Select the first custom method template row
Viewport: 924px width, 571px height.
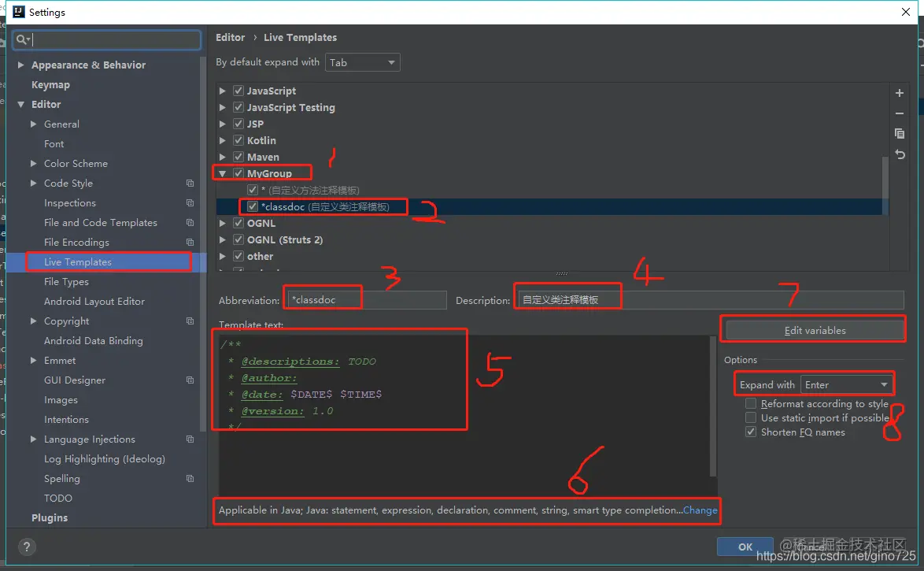coord(553,190)
